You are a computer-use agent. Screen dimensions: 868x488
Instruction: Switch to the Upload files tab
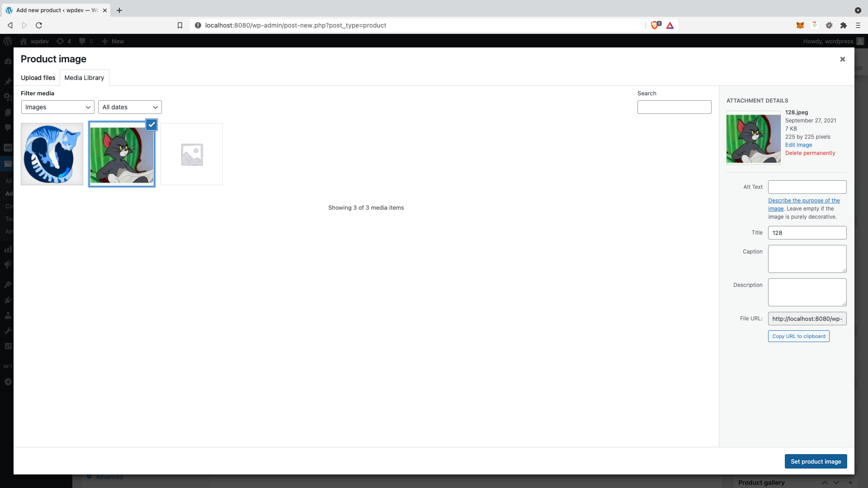click(38, 78)
